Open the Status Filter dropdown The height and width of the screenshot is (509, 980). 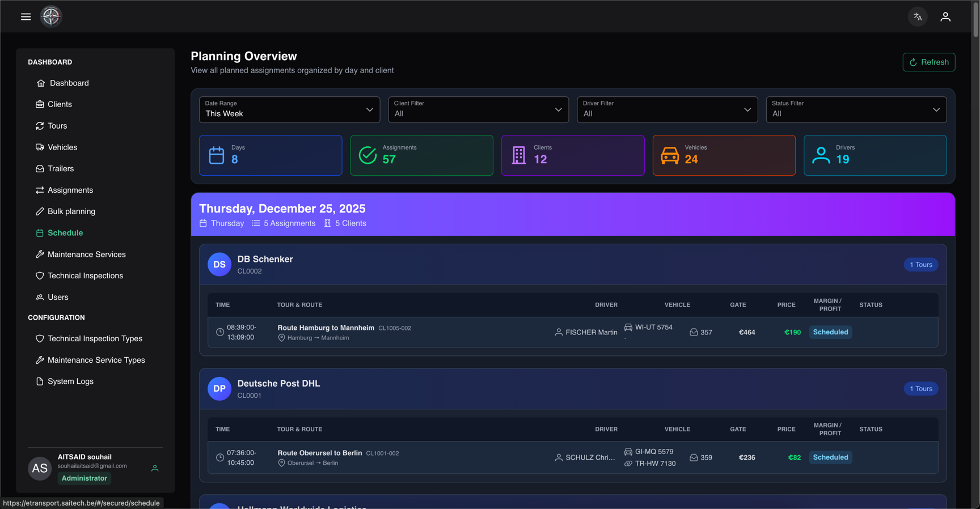click(856, 109)
